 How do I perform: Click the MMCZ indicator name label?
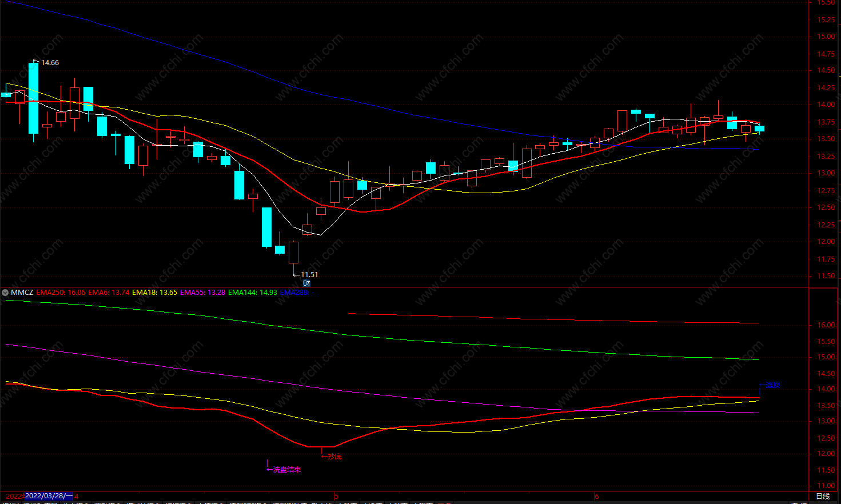[22, 293]
